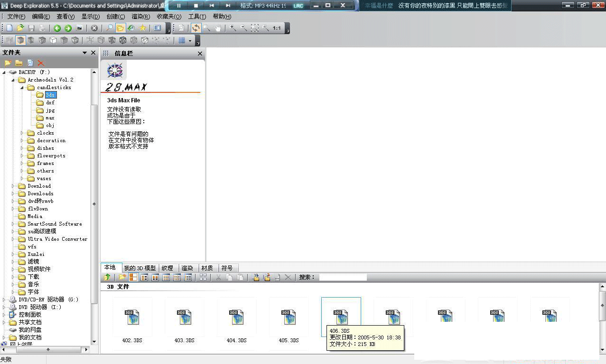Skip to next track in music player
606x364 pixels.
point(228,6)
